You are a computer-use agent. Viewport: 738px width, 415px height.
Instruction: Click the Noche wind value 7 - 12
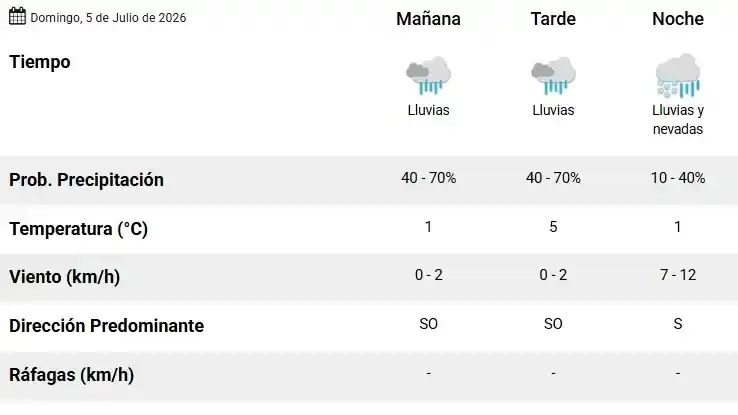click(x=678, y=275)
